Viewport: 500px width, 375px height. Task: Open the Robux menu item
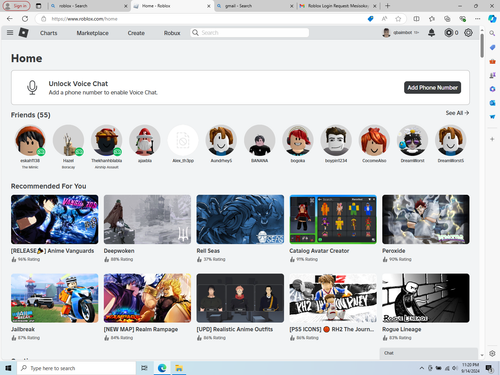point(172,33)
